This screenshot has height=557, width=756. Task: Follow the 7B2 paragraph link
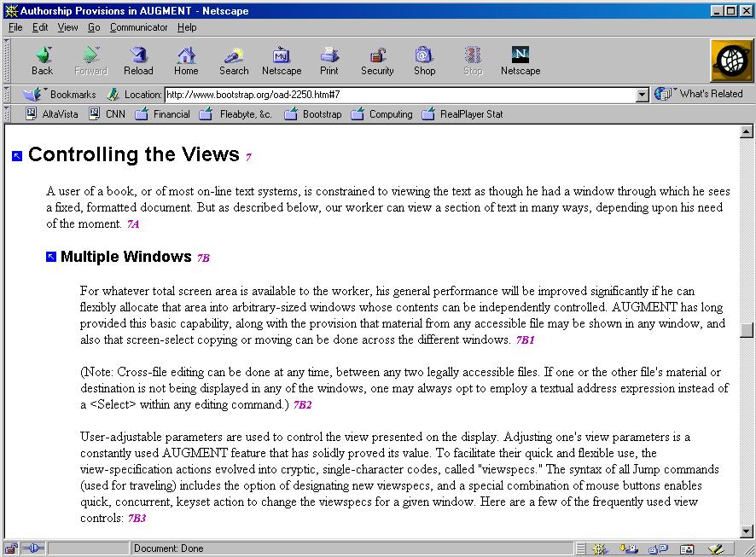point(302,404)
